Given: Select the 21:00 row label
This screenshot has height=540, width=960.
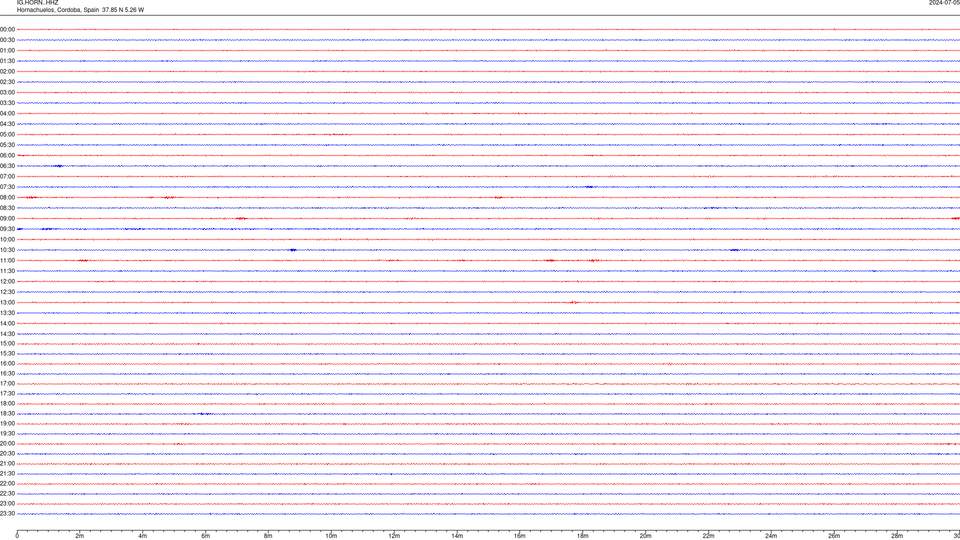Looking at the screenshot, I should [7, 463].
